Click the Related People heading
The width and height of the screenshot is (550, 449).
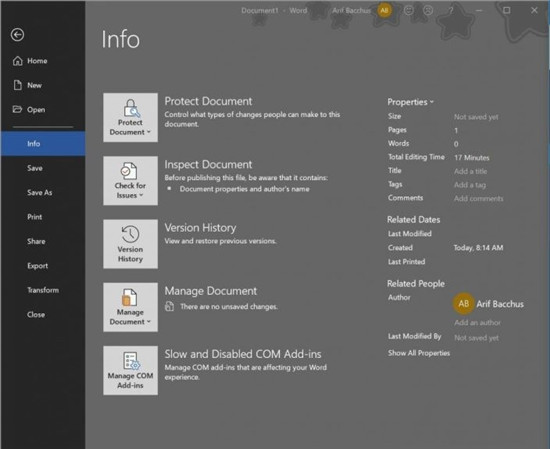[x=416, y=283]
